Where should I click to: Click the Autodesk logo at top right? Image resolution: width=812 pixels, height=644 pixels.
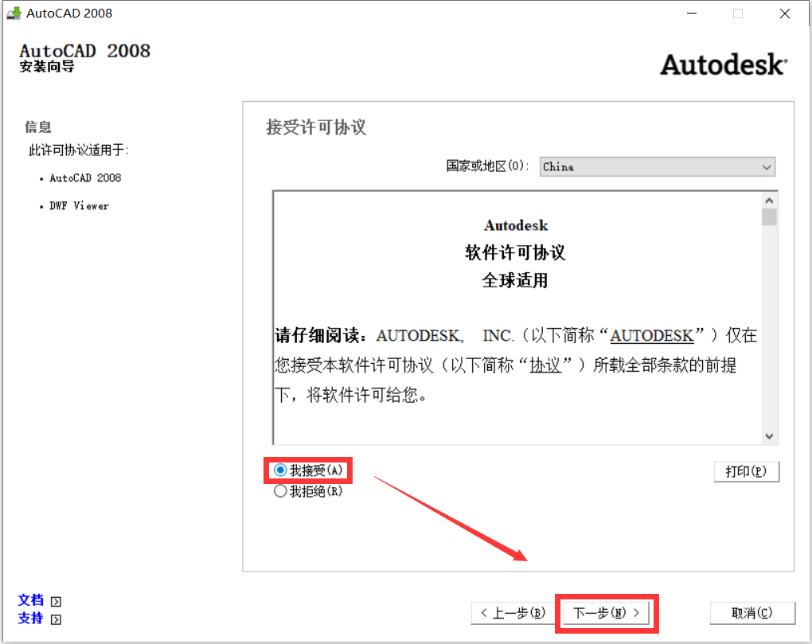click(724, 64)
